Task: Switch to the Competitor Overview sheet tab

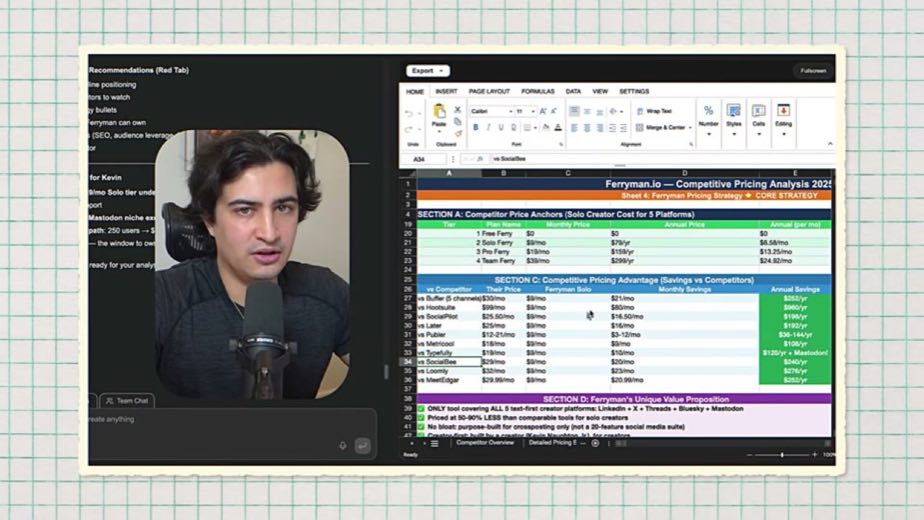Action: click(485, 443)
